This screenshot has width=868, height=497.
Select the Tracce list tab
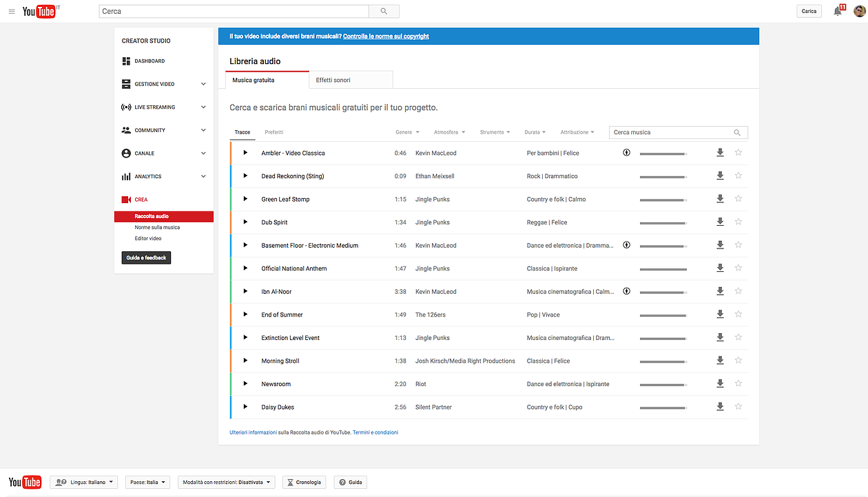click(242, 132)
